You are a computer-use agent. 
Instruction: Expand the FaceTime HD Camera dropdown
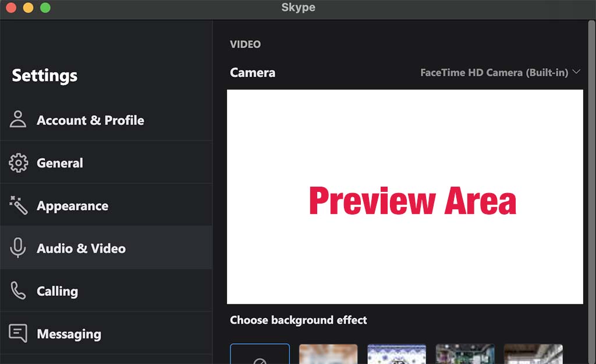(x=500, y=72)
